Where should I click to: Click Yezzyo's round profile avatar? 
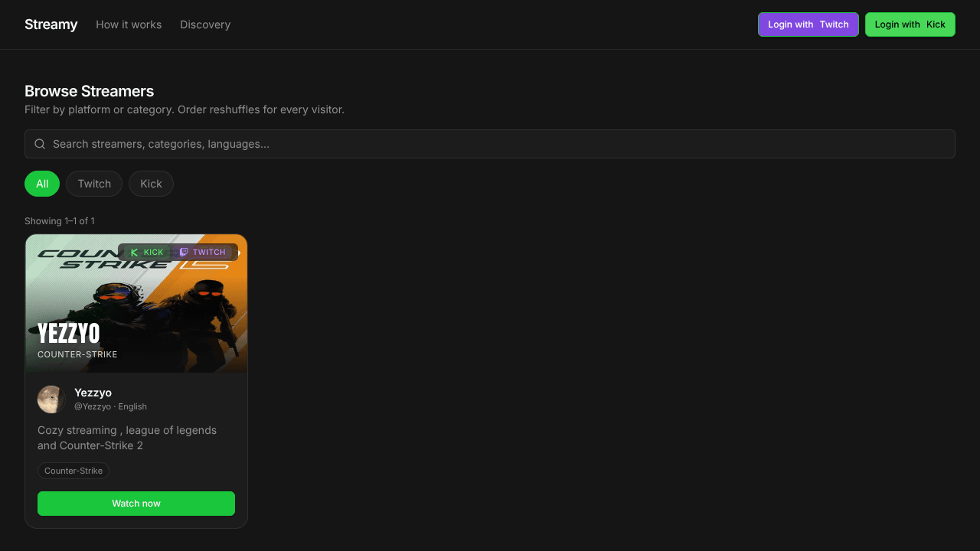coord(51,399)
